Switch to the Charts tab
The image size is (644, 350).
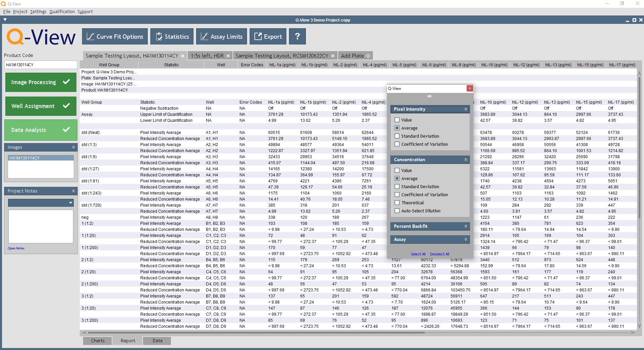[98, 341]
